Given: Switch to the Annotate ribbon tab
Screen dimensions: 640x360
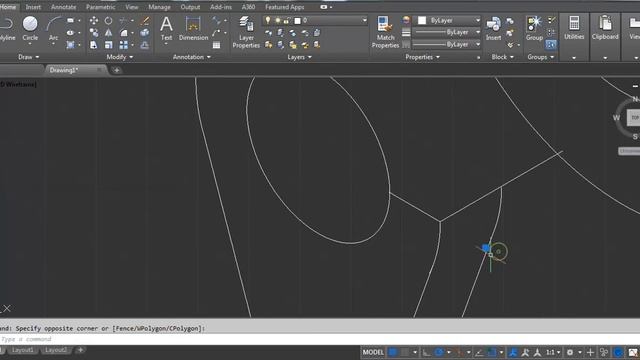Looking at the screenshot, I should (63, 7).
